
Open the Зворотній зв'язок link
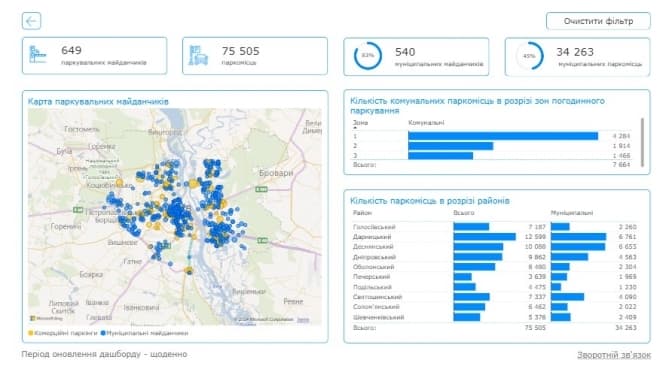pyautogui.click(x=614, y=355)
